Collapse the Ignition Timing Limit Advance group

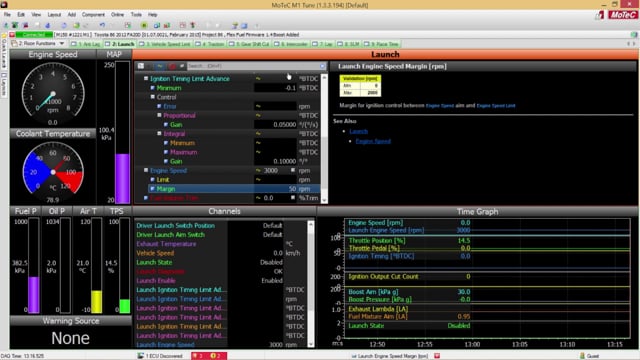(146, 78)
